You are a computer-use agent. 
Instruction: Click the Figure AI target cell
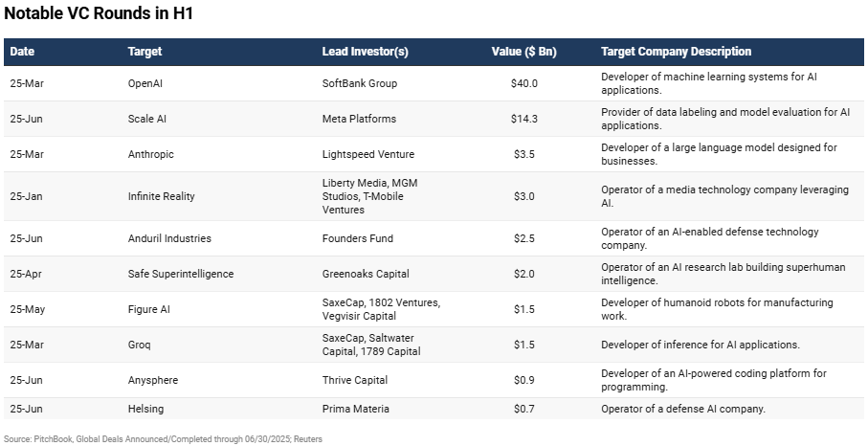coord(147,309)
